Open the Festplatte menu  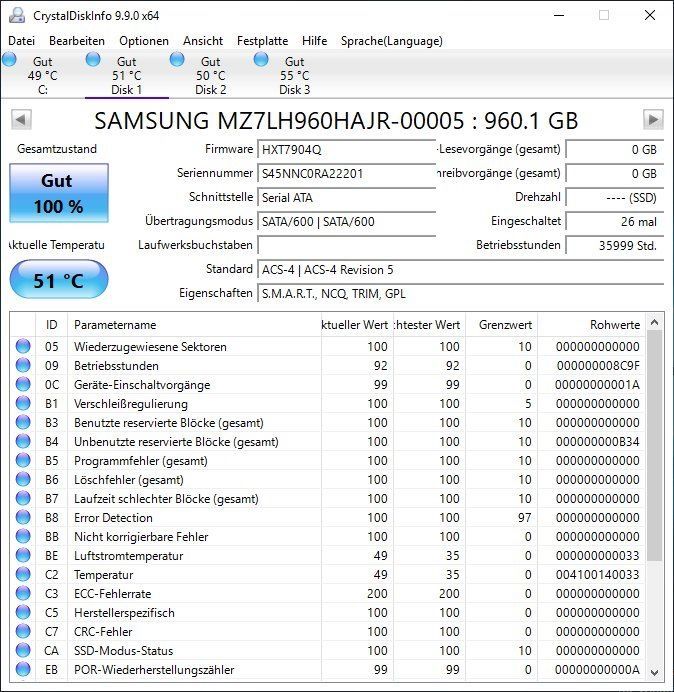(x=262, y=41)
